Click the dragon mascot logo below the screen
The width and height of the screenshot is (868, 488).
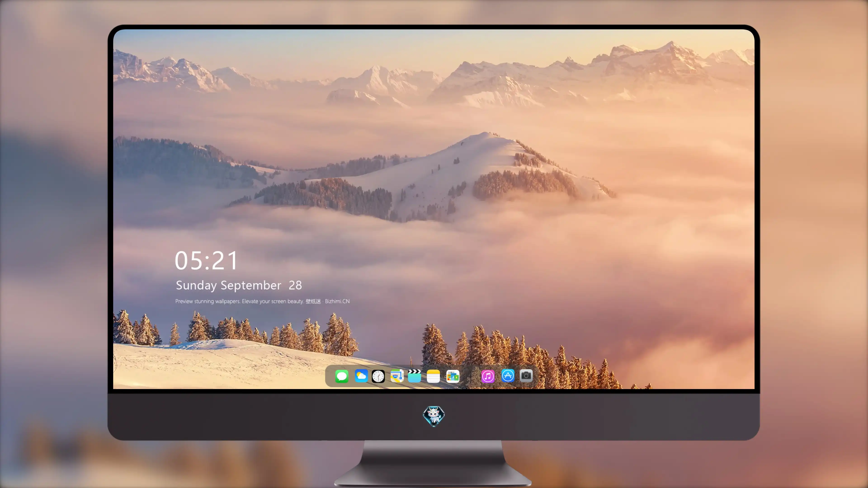tap(434, 416)
